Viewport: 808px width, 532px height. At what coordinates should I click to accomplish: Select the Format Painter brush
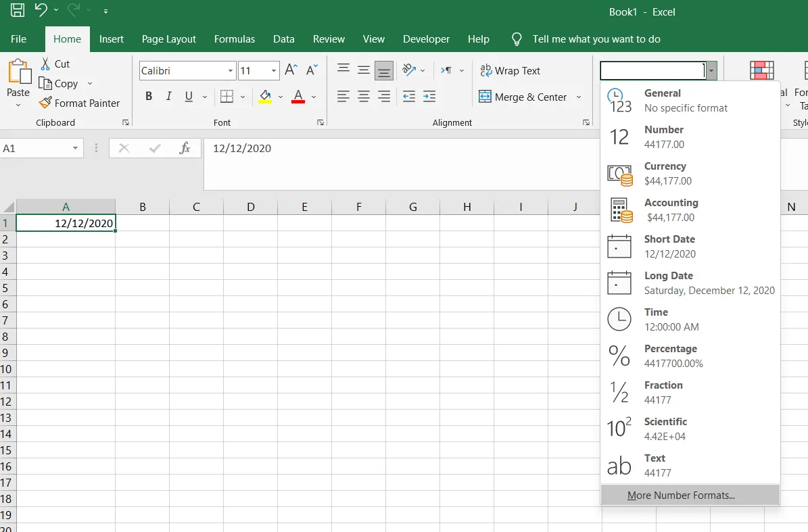45,103
